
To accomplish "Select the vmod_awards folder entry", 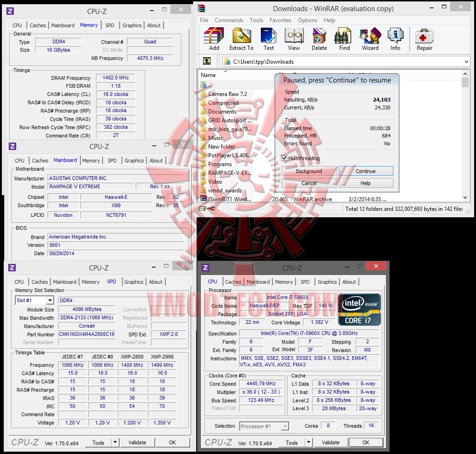I will click(225, 191).
